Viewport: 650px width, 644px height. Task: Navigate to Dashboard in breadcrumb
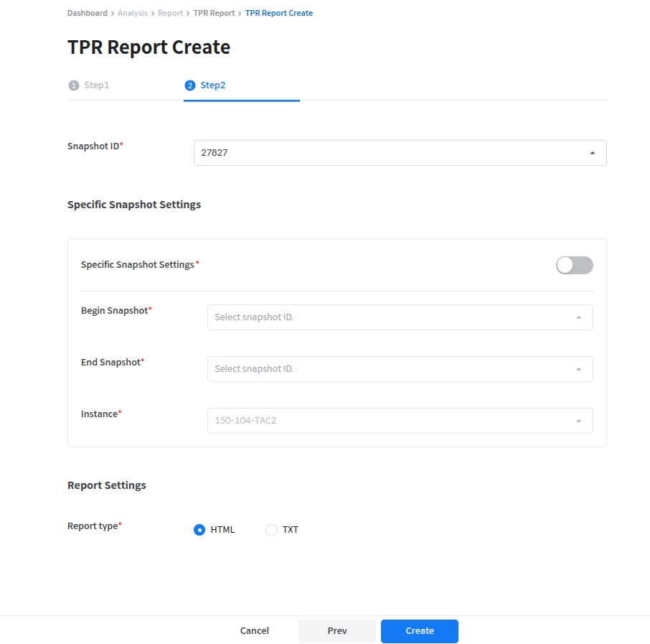87,13
